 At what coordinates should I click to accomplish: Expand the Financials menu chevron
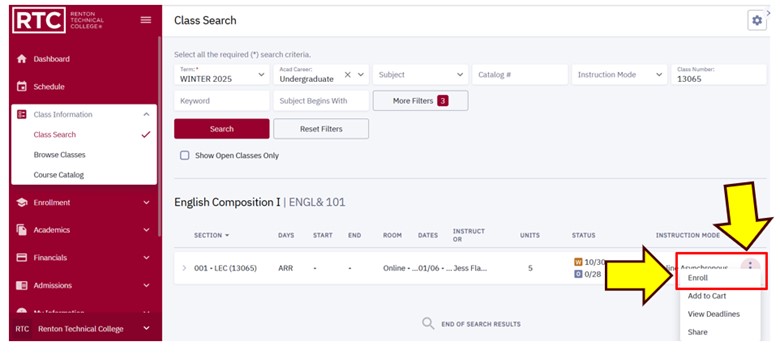(146, 258)
